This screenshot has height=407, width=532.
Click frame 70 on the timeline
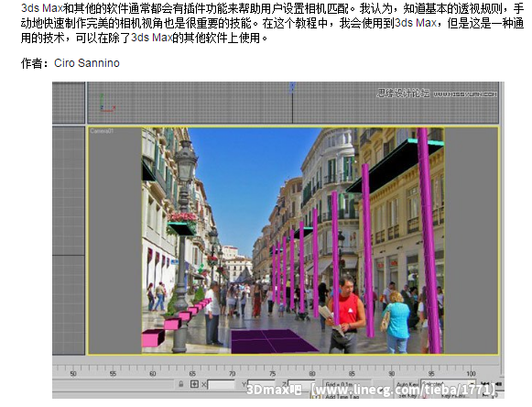(232, 373)
